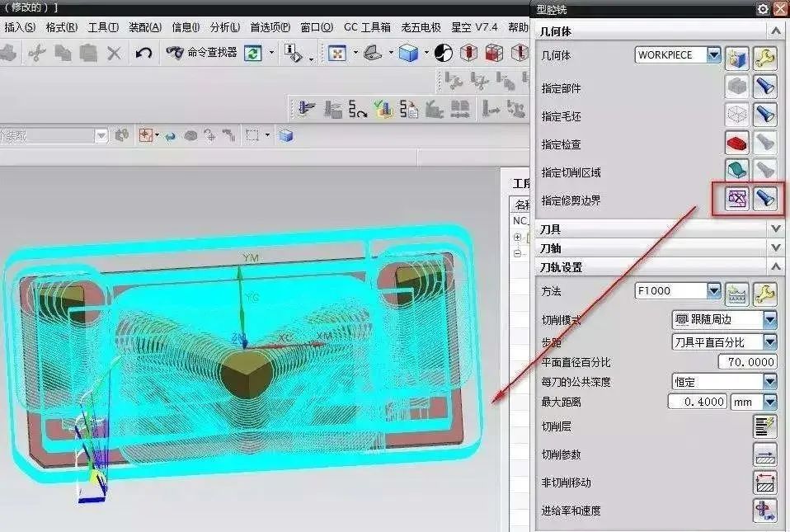Click the 指定切削区域 select cut area icon
The width and height of the screenshot is (790, 532).
point(736,172)
